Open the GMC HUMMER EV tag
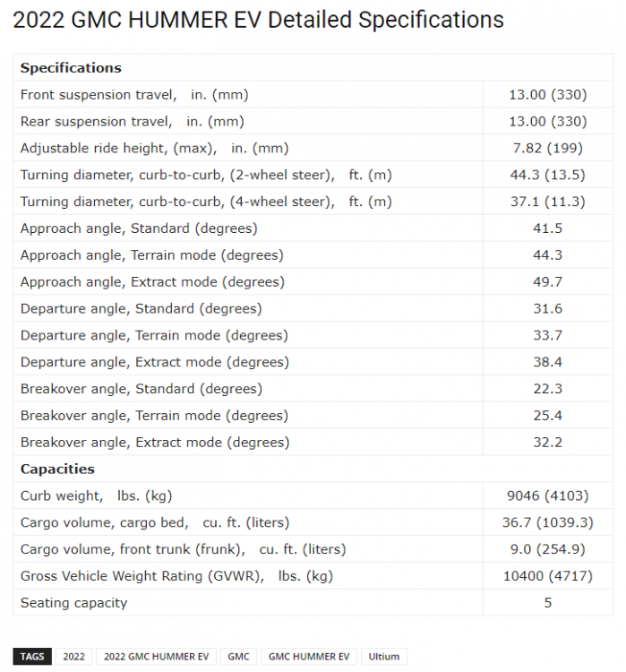 (x=309, y=656)
